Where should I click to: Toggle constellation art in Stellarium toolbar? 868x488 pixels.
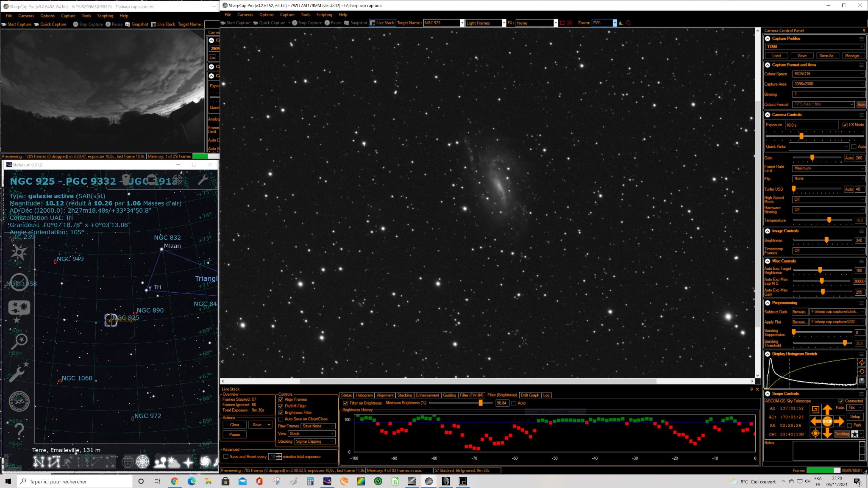68,462
